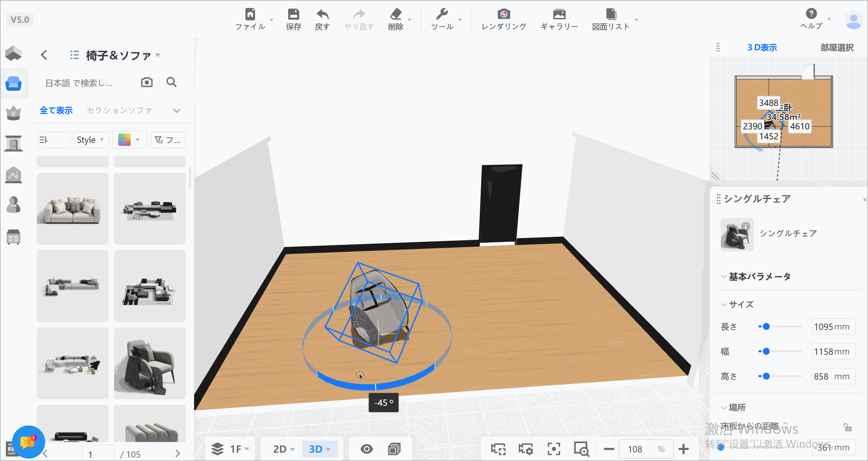Open the Style filter dropdown

click(91, 140)
